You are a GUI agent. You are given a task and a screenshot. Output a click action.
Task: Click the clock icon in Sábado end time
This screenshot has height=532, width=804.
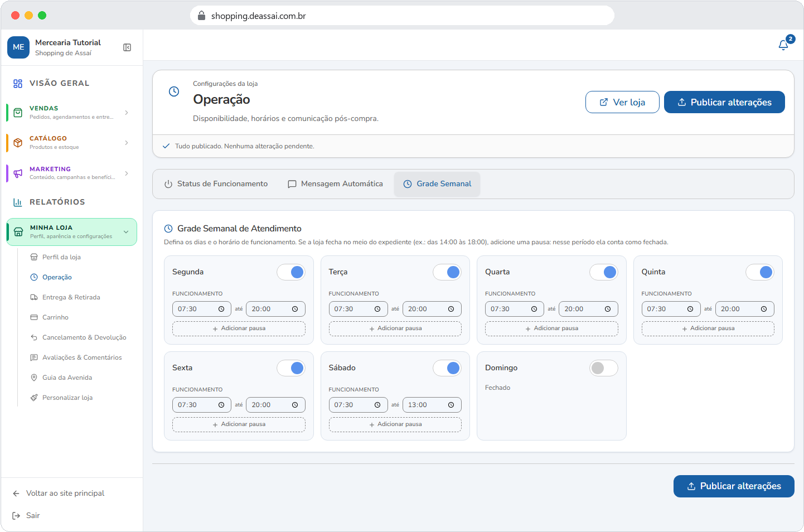pos(451,405)
